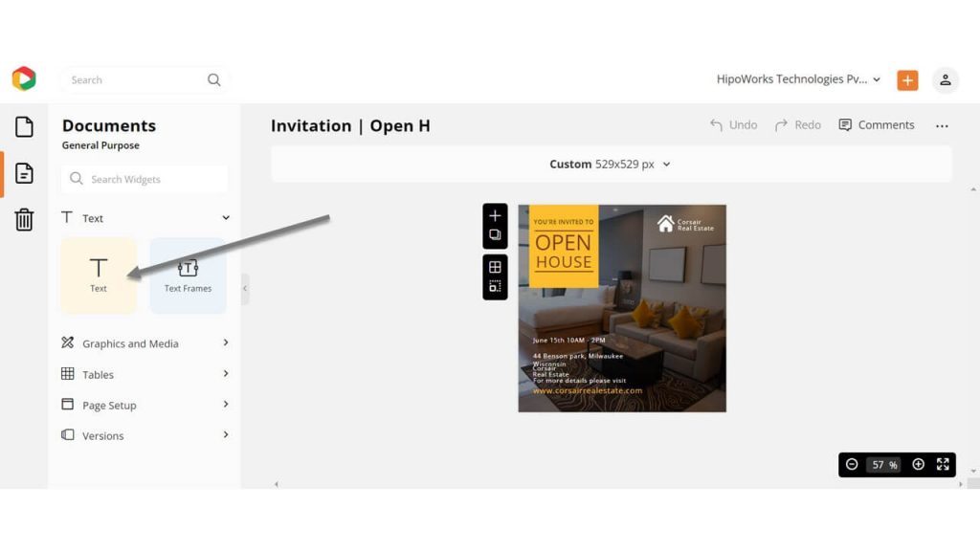Click the duplicate page icon beside canvas

[495, 235]
